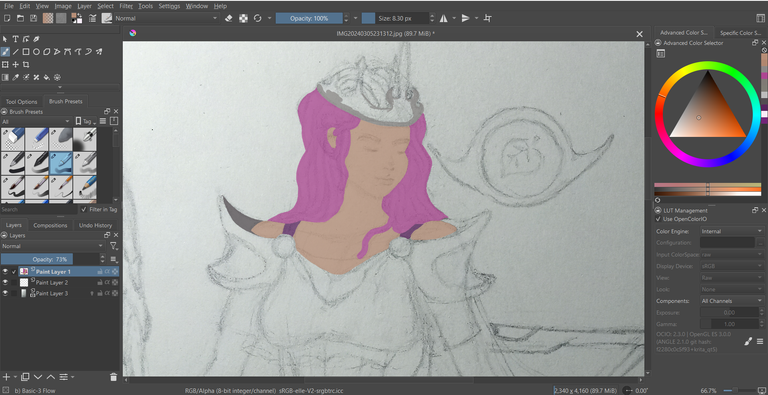Select the Line tool

click(16, 51)
